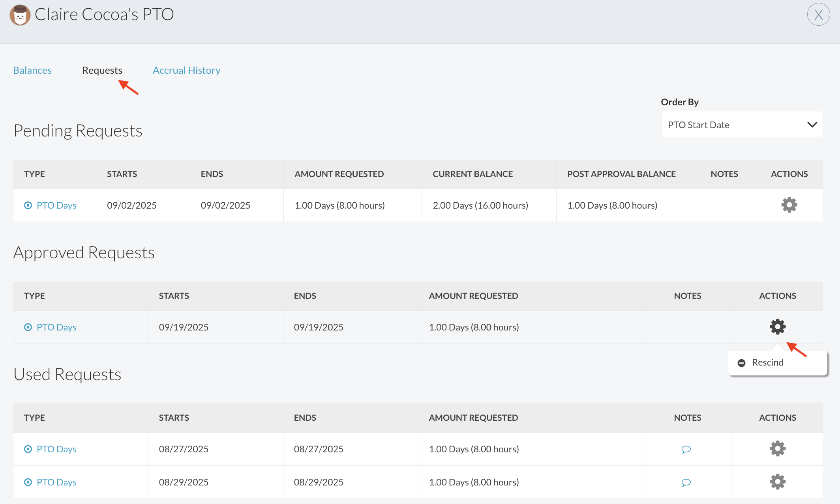The width and height of the screenshot is (840, 504).
Task: Switch to the Accrual History tab
Action: pyautogui.click(x=186, y=70)
